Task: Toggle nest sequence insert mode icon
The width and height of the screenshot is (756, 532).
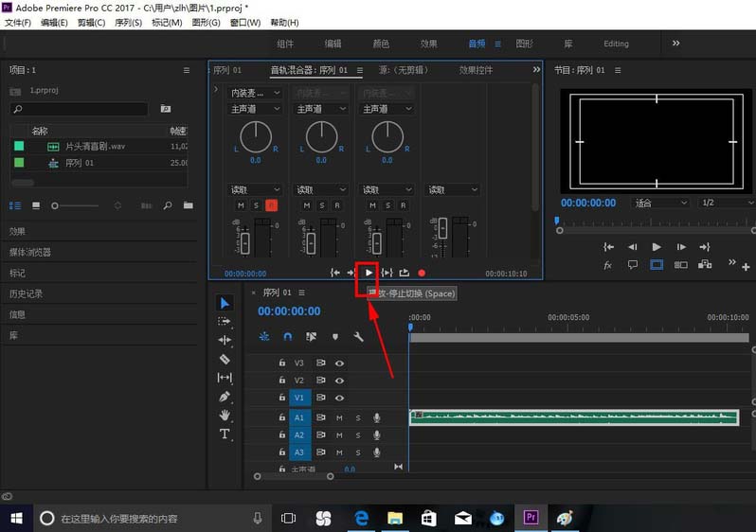Action: point(263,336)
